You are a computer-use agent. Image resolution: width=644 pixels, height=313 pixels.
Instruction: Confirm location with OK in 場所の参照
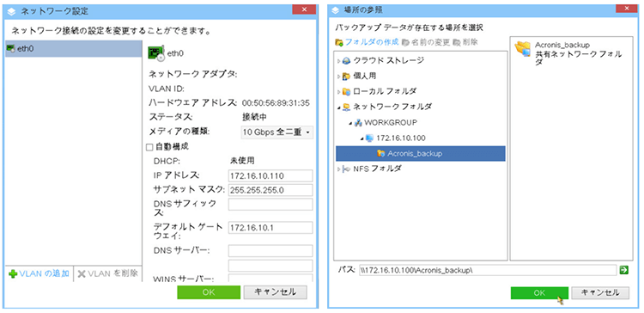(540, 293)
